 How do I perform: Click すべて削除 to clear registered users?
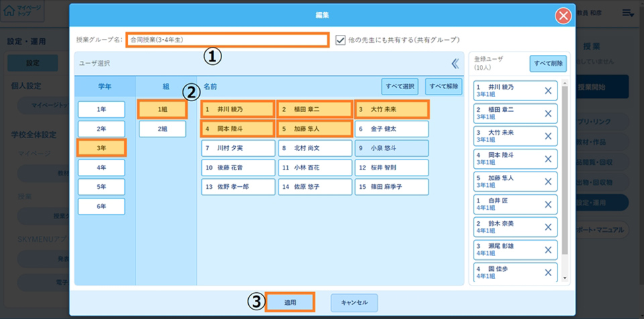click(548, 64)
